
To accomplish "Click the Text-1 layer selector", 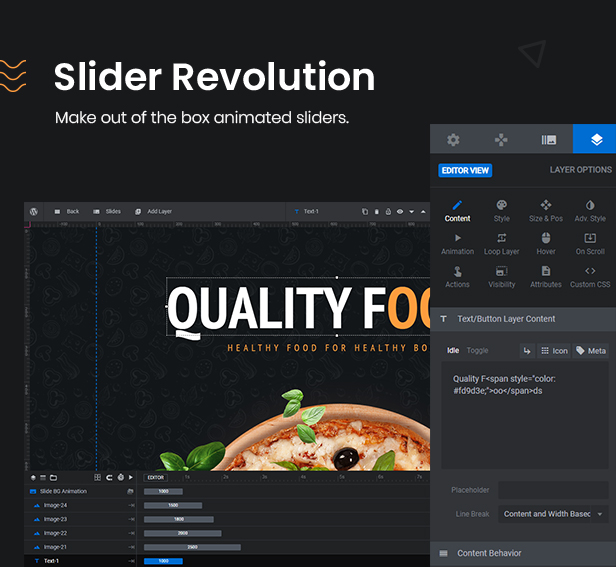I will (306, 211).
